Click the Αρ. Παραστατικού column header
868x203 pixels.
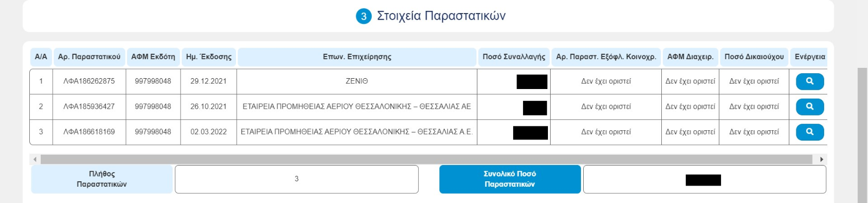[x=89, y=57]
